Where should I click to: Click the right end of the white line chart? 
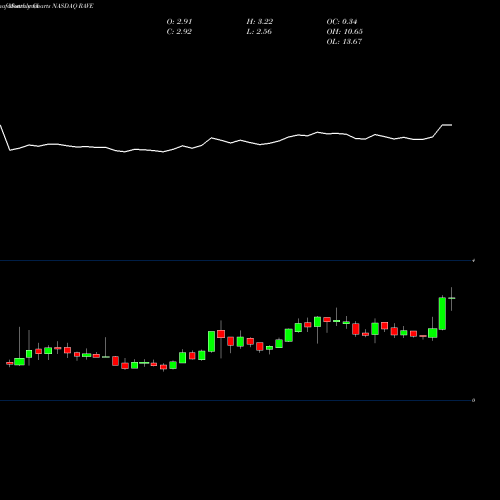451,125
